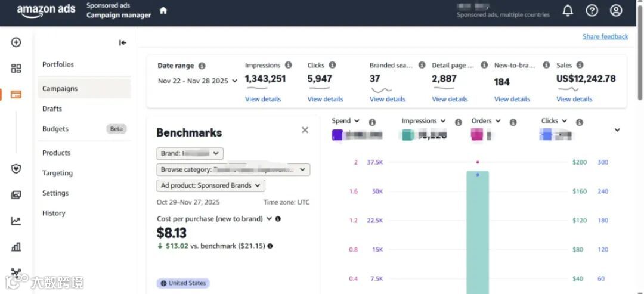
Task: Open Settings in the side menu
Action: (x=55, y=193)
